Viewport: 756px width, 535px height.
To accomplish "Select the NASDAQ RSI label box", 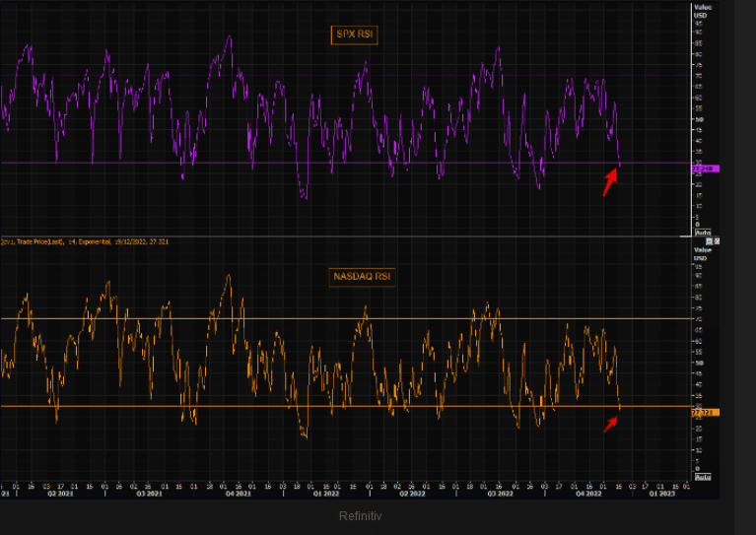I will (x=360, y=277).
